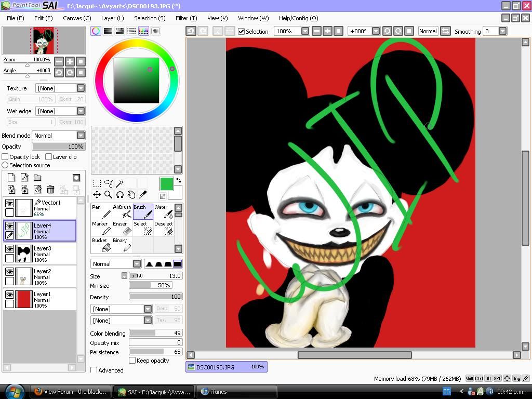Hide the Vector1 layer
This screenshot has width=532, height=399.
(x=9, y=203)
